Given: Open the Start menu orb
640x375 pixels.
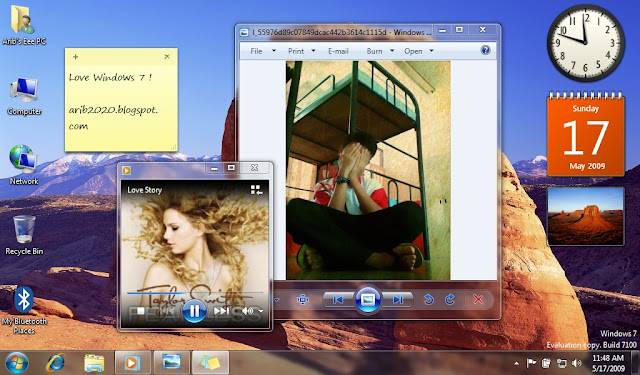Looking at the screenshot, I should [17, 363].
